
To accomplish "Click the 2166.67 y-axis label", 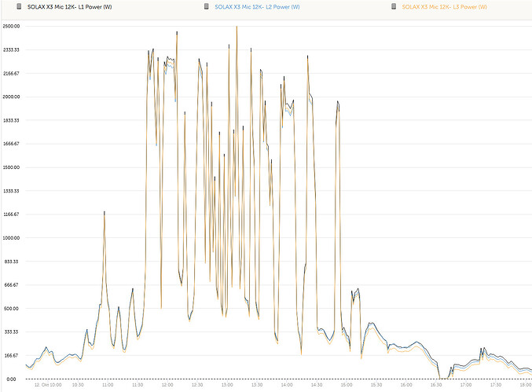I will tap(11, 74).
